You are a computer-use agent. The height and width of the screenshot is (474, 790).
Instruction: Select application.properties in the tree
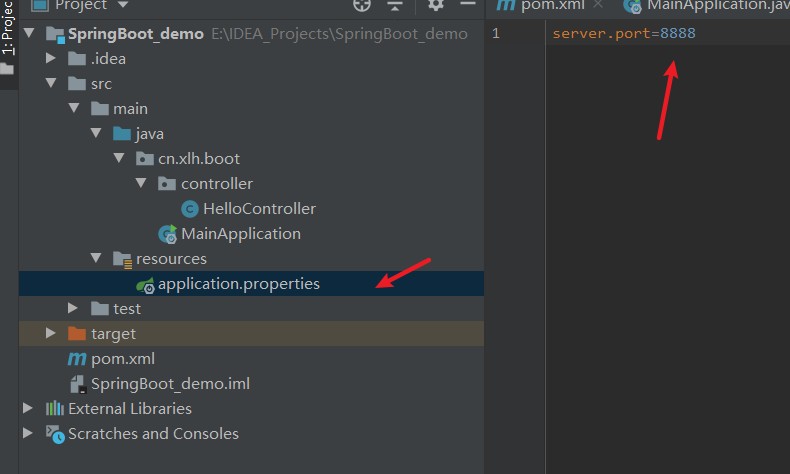[239, 284]
